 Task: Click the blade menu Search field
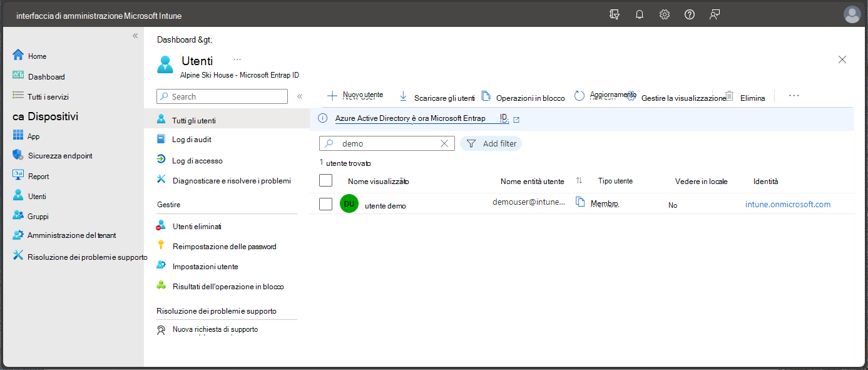pos(222,96)
